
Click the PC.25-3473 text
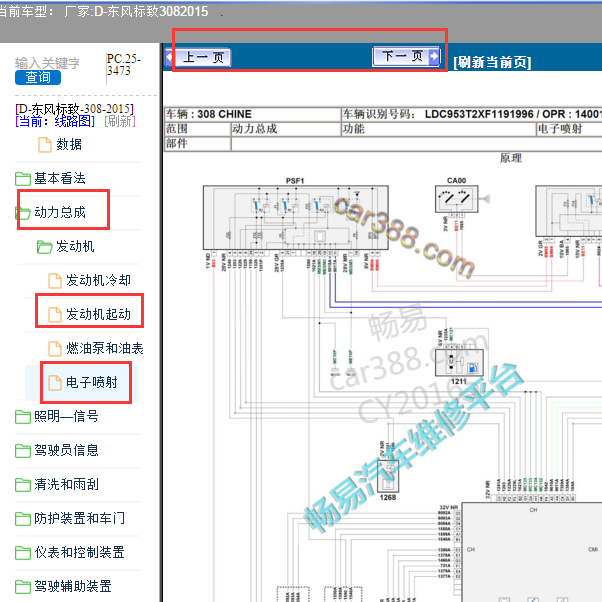(123, 64)
